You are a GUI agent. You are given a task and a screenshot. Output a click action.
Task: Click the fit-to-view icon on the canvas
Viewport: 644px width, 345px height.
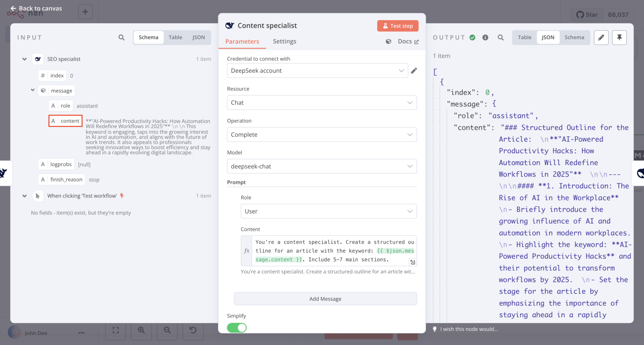(x=115, y=330)
